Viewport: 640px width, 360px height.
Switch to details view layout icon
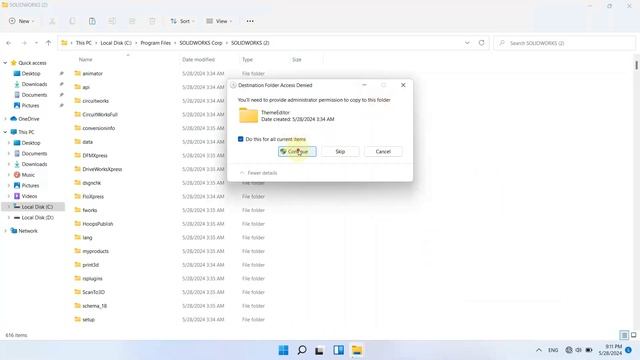(x=624, y=335)
